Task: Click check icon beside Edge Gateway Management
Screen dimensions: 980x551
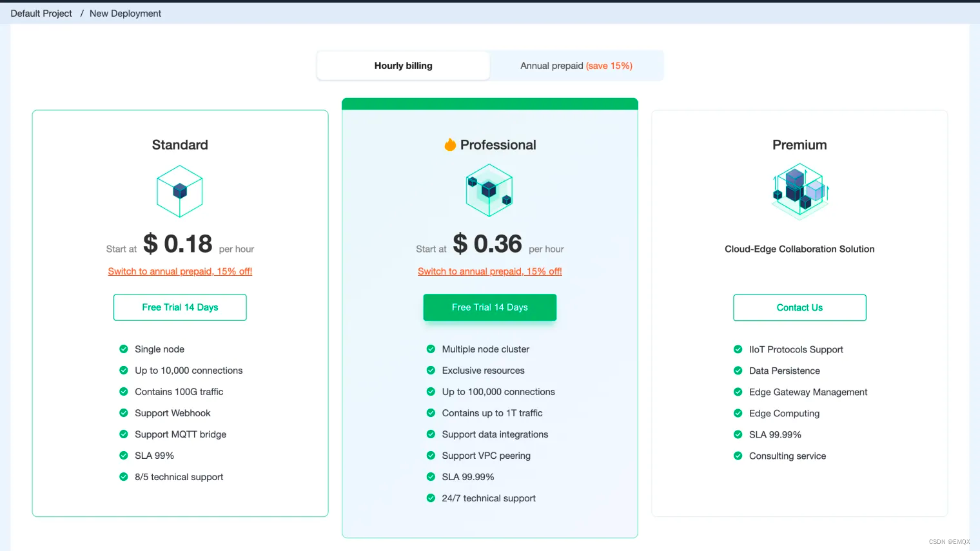Action: (x=738, y=392)
